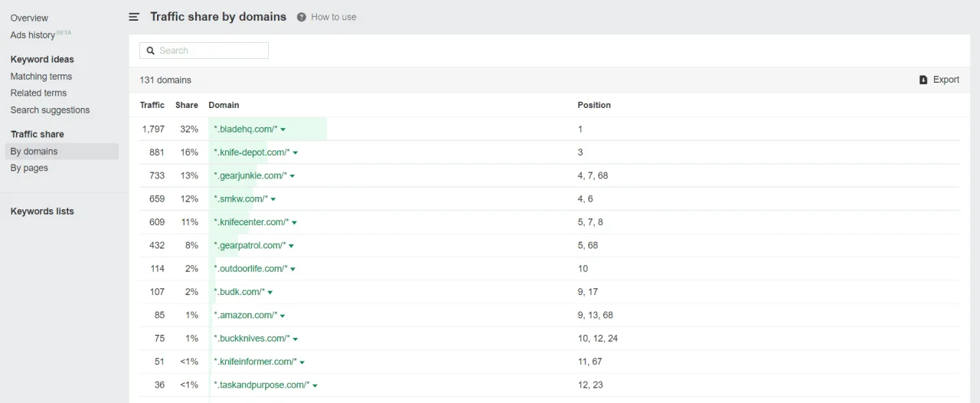
Task: Expand the bladehq.com domain dropdown arrow
Action: click(x=283, y=129)
